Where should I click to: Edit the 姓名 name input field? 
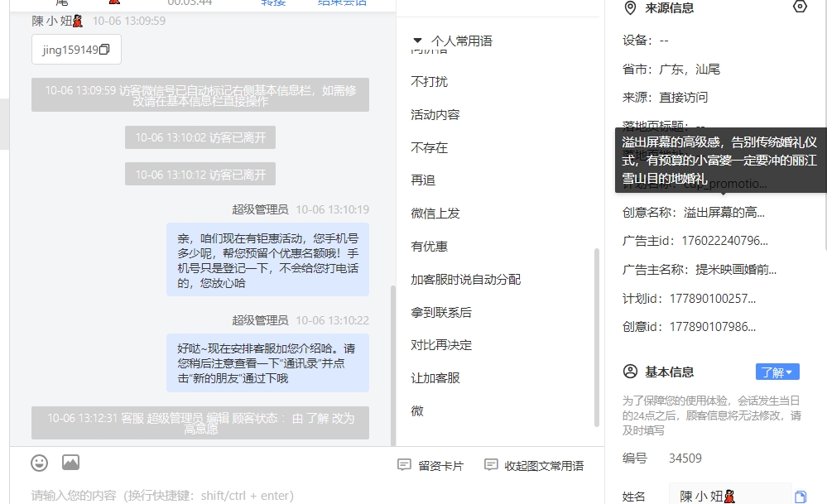pos(730,495)
